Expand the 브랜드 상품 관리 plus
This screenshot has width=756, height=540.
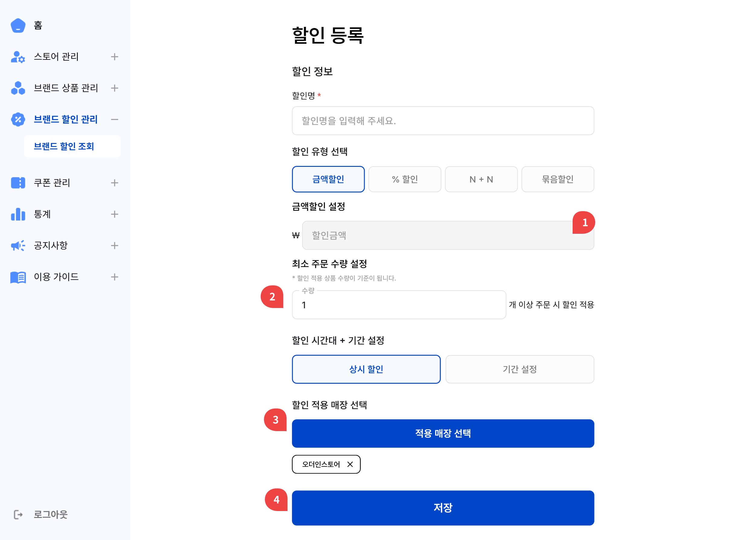(115, 88)
